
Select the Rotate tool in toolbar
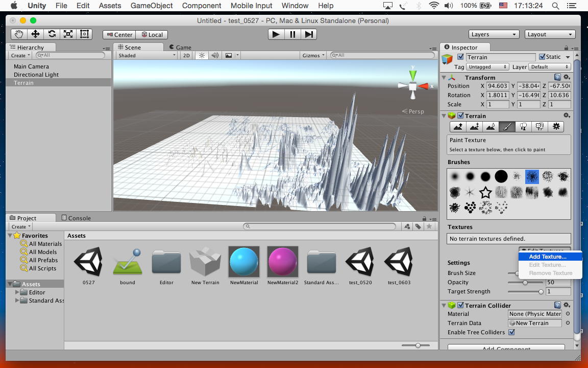click(52, 34)
